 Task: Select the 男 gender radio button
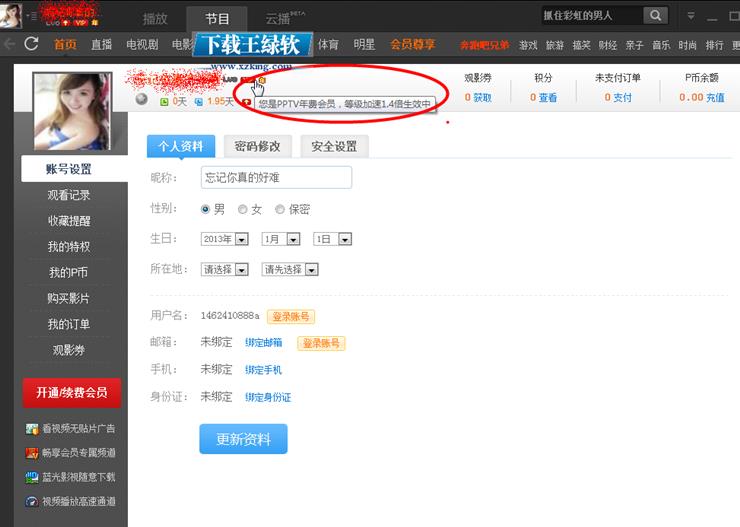pyautogui.click(x=205, y=209)
